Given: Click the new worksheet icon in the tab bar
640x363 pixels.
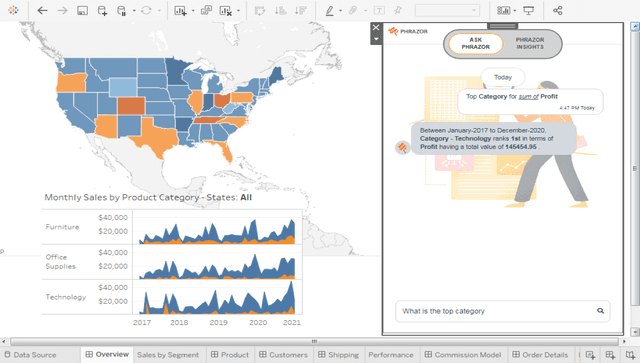Looking at the screenshot, I should pyautogui.click(x=590, y=355).
